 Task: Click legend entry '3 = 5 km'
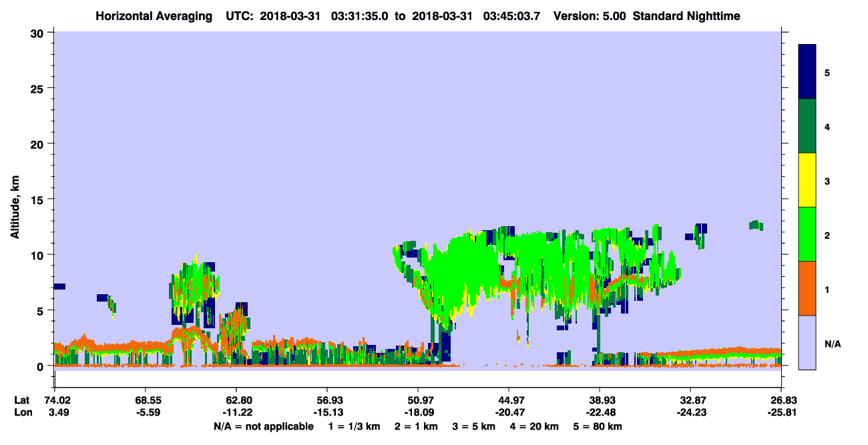[475, 426]
